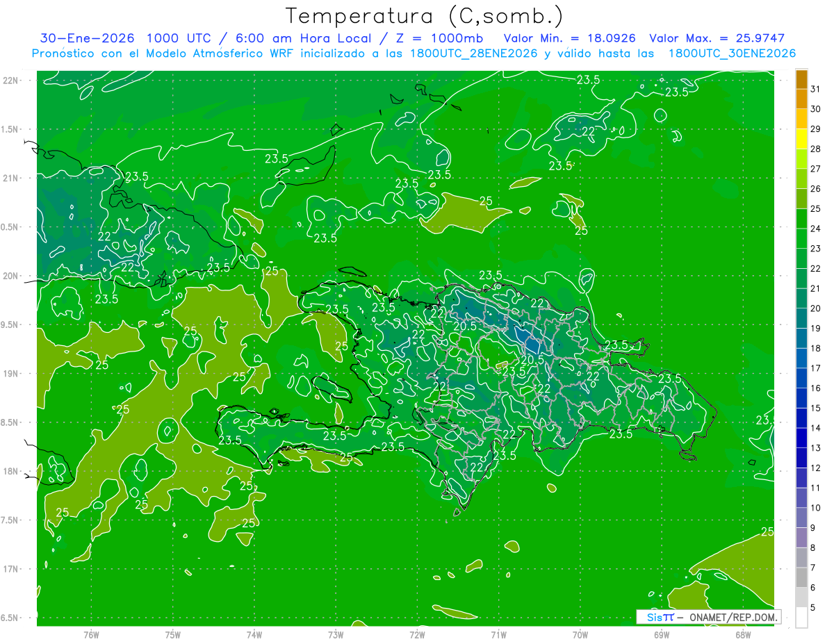Image resolution: width=834 pixels, height=644 pixels.
Task: Click the 17N latitude axis label
Action: [x=10, y=569]
